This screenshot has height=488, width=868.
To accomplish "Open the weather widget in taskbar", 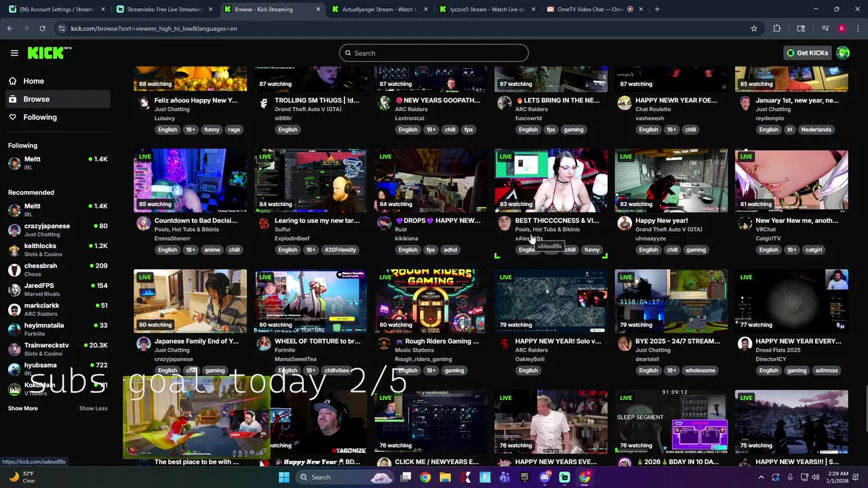I will (x=22, y=477).
